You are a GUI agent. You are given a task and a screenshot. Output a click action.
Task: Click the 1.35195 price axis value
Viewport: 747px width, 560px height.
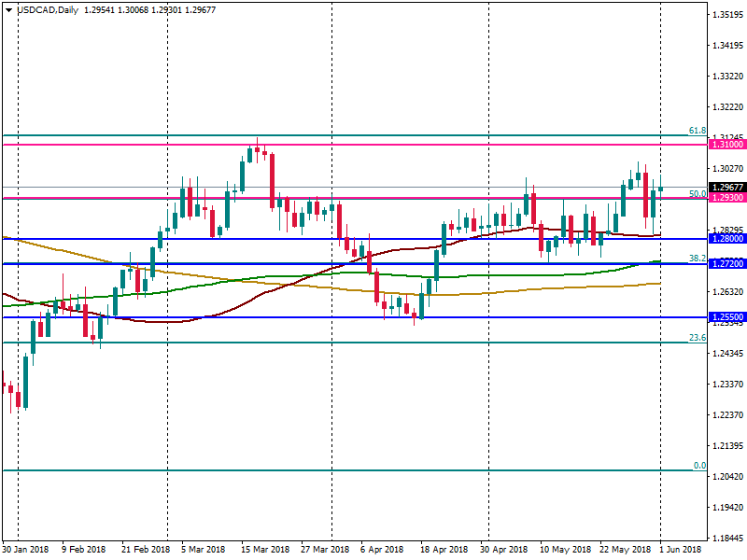727,15
